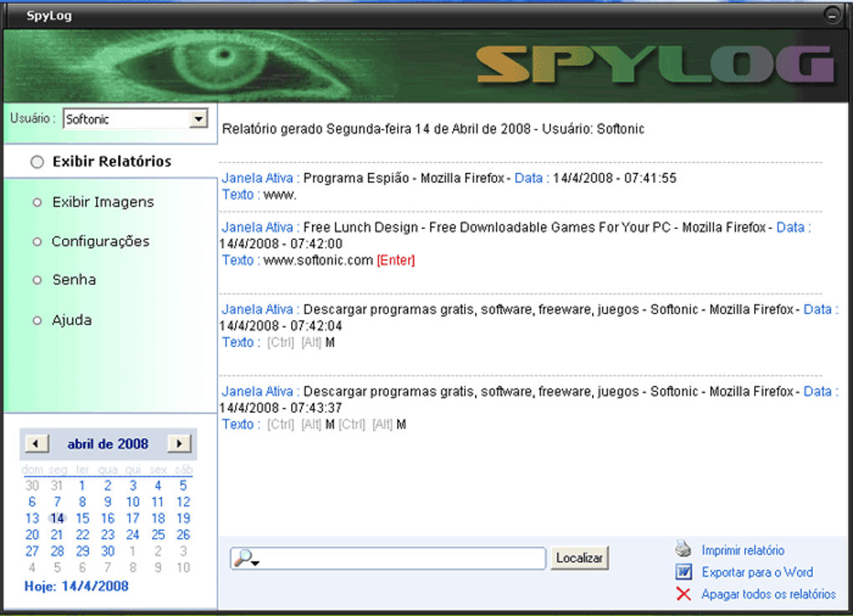This screenshot has height=616, width=853.
Task: Click the printer icon for Imprimir relatório
Action: coord(683,548)
